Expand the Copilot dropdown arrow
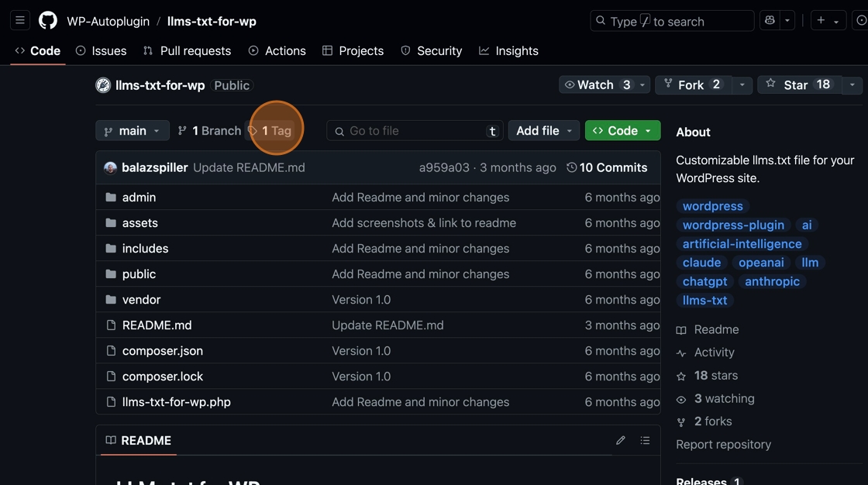Image resolution: width=868 pixels, height=485 pixels. click(787, 21)
